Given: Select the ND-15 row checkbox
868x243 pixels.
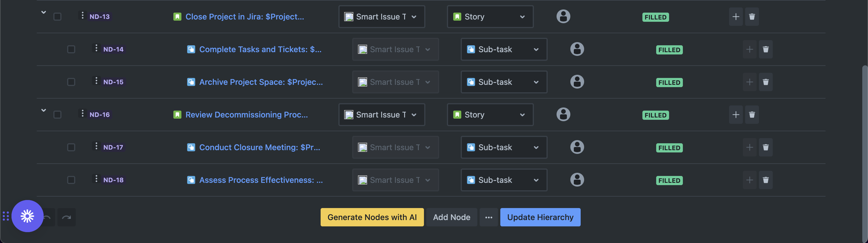Looking at the screenshot, I should 71,82.
